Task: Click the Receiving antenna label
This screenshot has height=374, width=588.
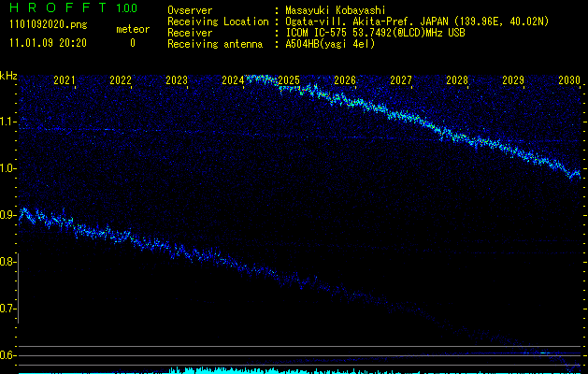Action: point(215,44)
